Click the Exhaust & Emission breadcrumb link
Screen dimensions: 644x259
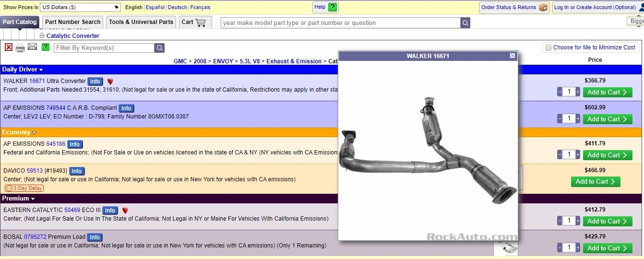294,61
